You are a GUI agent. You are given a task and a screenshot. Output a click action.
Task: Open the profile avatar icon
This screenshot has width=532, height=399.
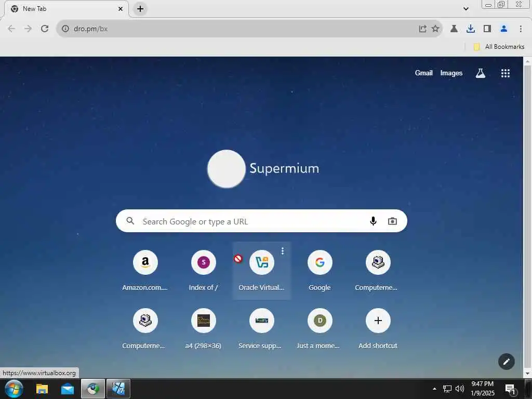coord(504,29)
